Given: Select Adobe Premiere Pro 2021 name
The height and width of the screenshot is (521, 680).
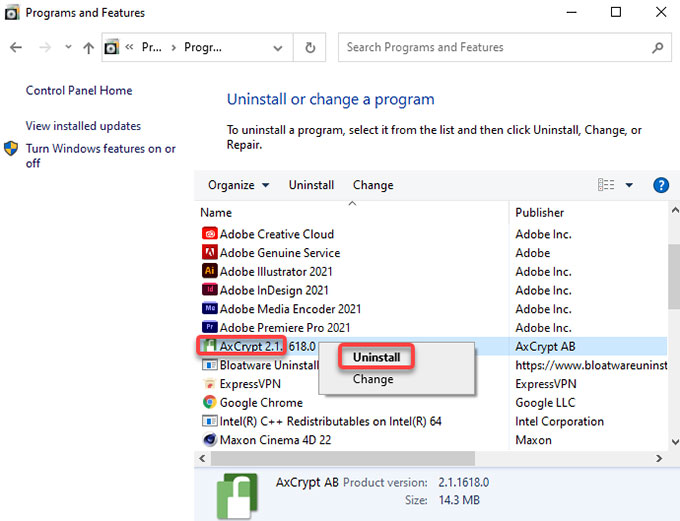Looking at the screenshot, I should point(285,327).
